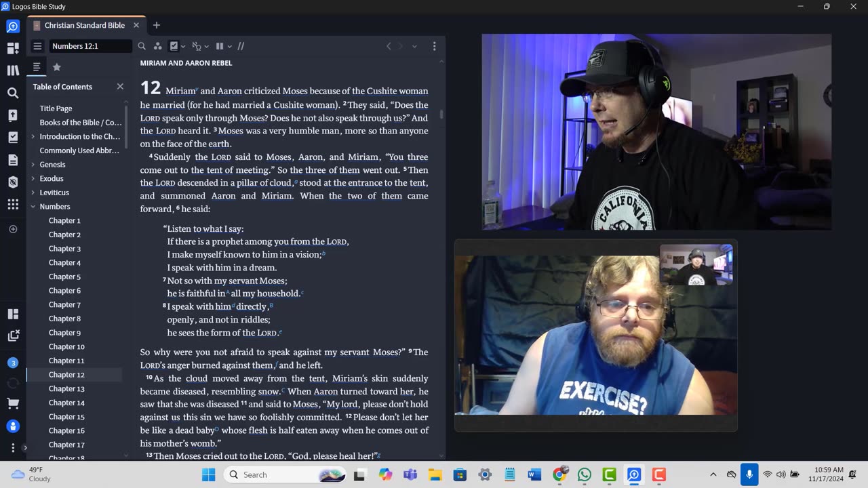868x488 pixels.
Task: Toggle the inline search symbol icon
Action: 196,46
